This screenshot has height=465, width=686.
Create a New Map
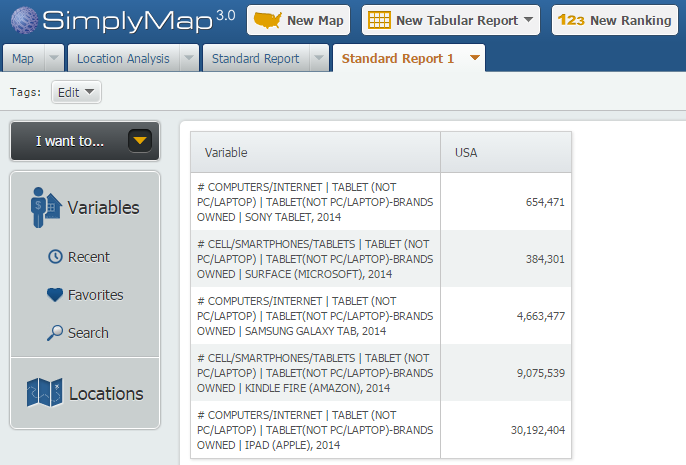(298, 20)
